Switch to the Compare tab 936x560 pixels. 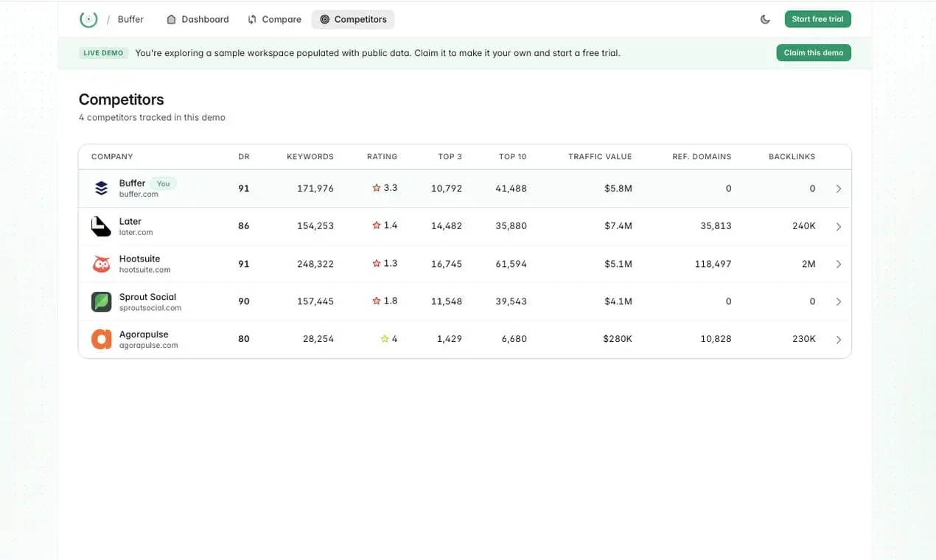point(274,19)
